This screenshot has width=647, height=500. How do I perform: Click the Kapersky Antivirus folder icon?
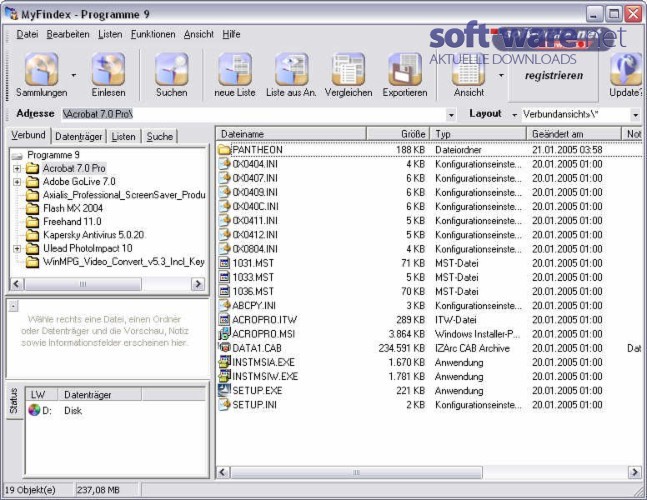(x=32, y=235)
